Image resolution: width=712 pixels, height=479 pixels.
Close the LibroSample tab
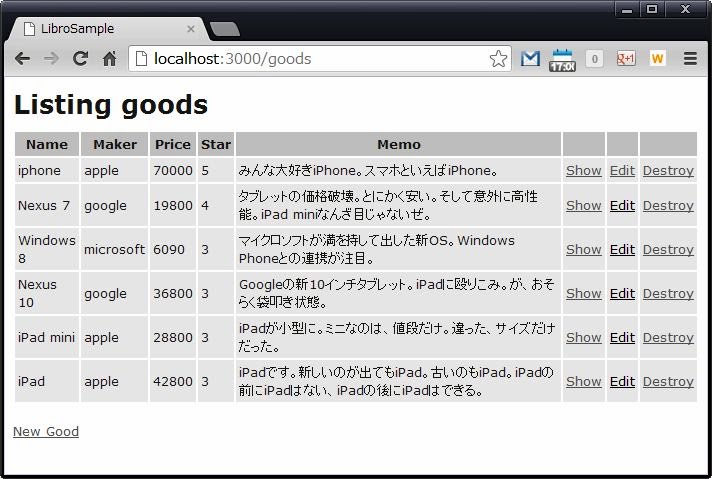point(191,29)
